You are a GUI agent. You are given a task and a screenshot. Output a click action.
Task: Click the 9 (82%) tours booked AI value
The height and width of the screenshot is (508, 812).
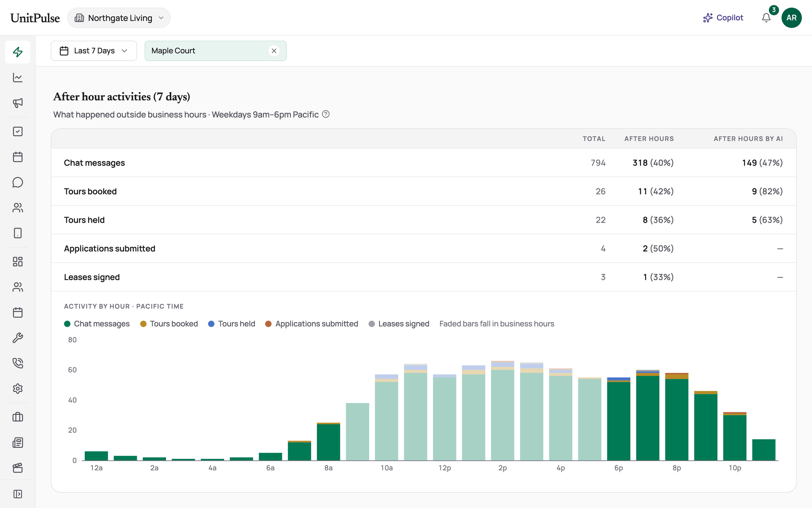click(767, 191)
